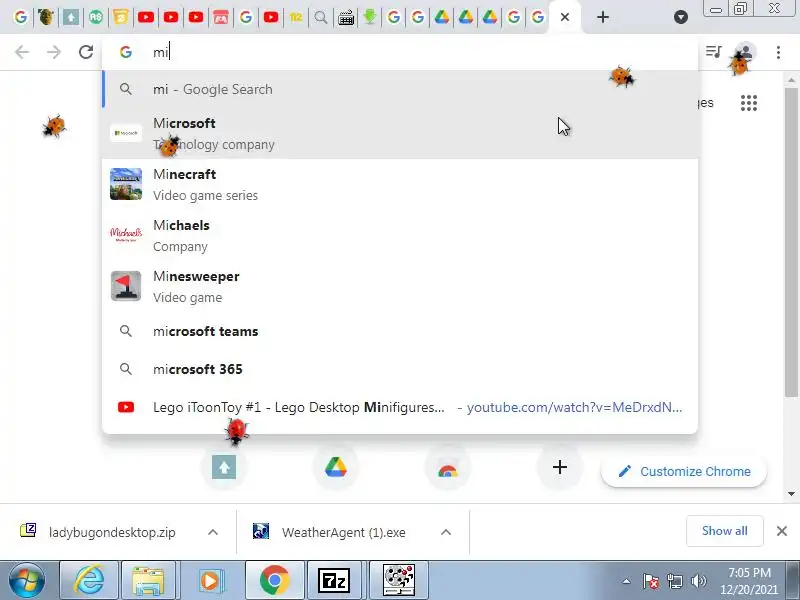Choose the Michaels company suggestion
Screen dimensions: 800x600
400,235
